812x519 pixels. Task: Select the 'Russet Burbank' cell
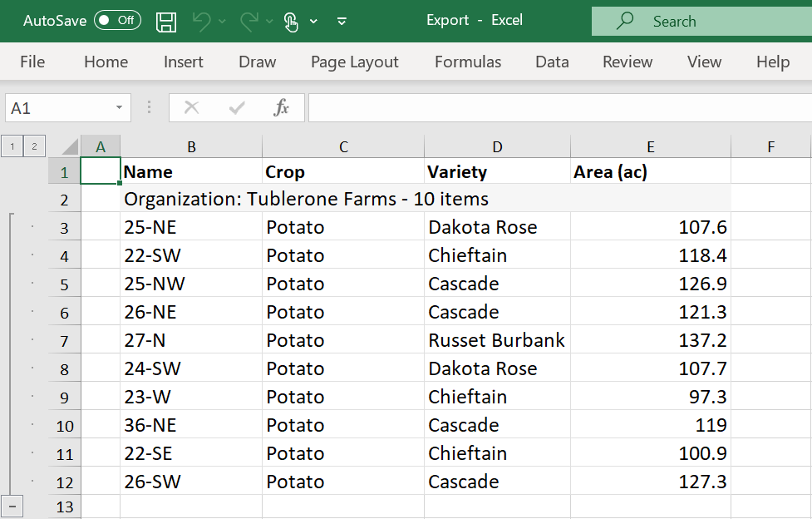[497, 340]
